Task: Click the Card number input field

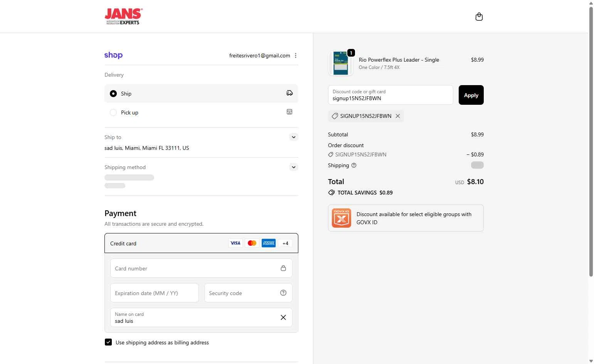Action: click(x=201, y=268)
